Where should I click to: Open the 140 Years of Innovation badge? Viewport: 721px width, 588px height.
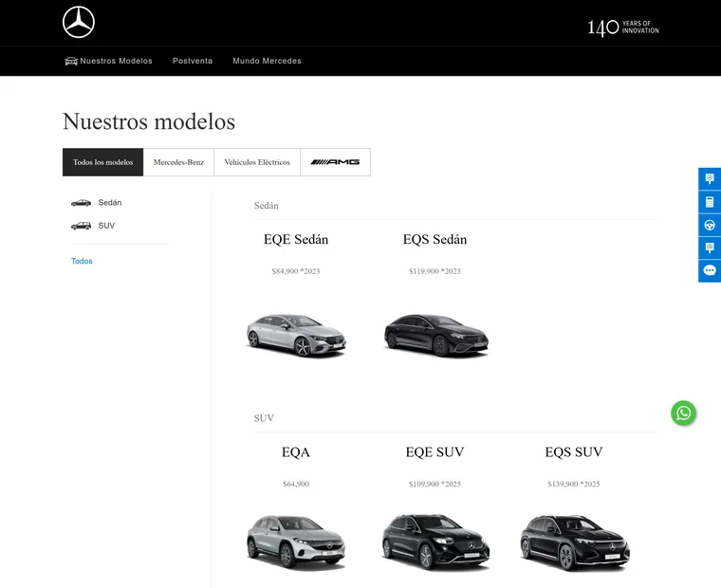point(623,28)
